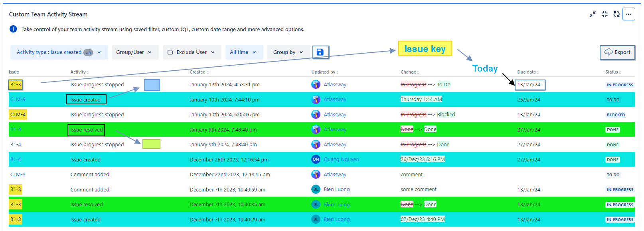Screen dimensions: 644x231
Task: Open the Activity type filter dropdown
Action: [x=59, y=52]
